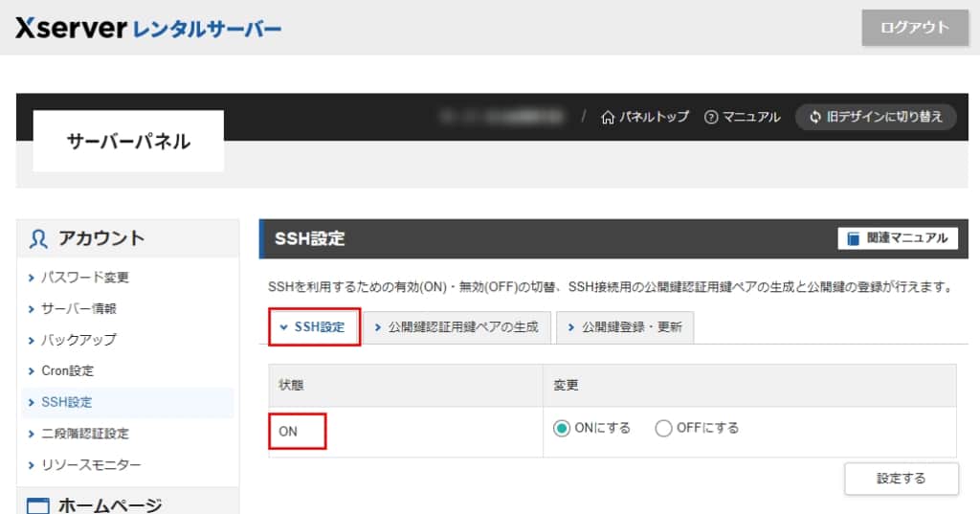Open パスワード変更 in sidebar

pos(85,277)
